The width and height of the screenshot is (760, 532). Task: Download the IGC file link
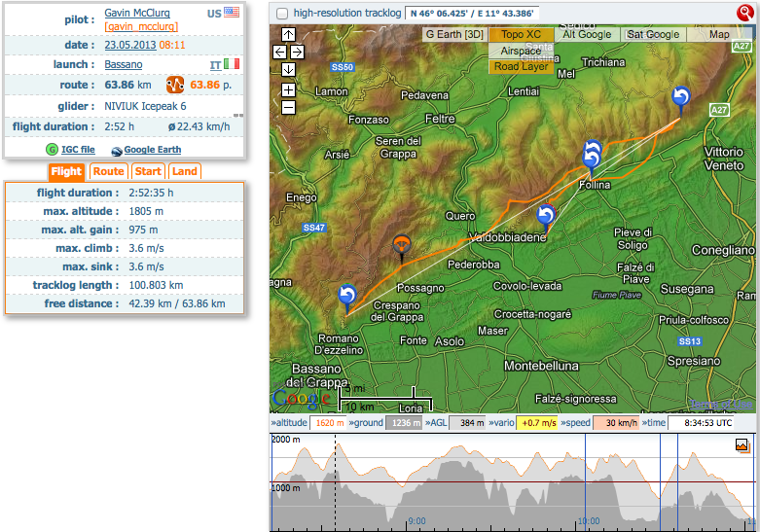coord(79,150)
